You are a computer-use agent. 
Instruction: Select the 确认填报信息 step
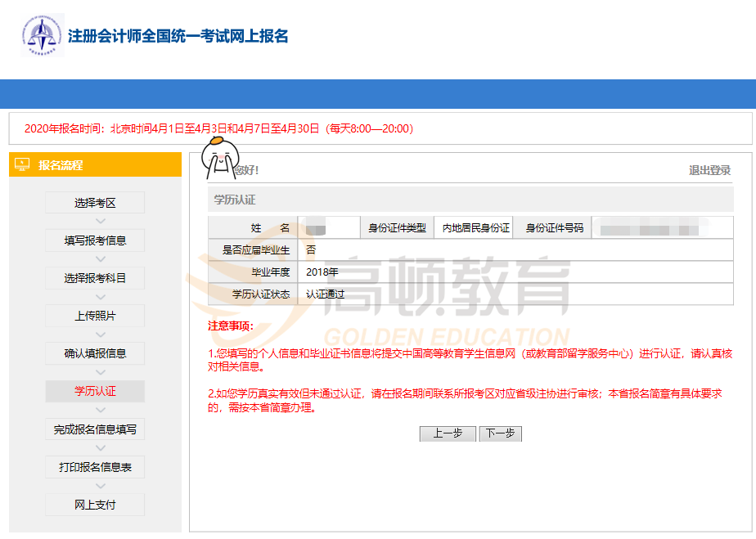pyautogui.click(x=95, y=353)
